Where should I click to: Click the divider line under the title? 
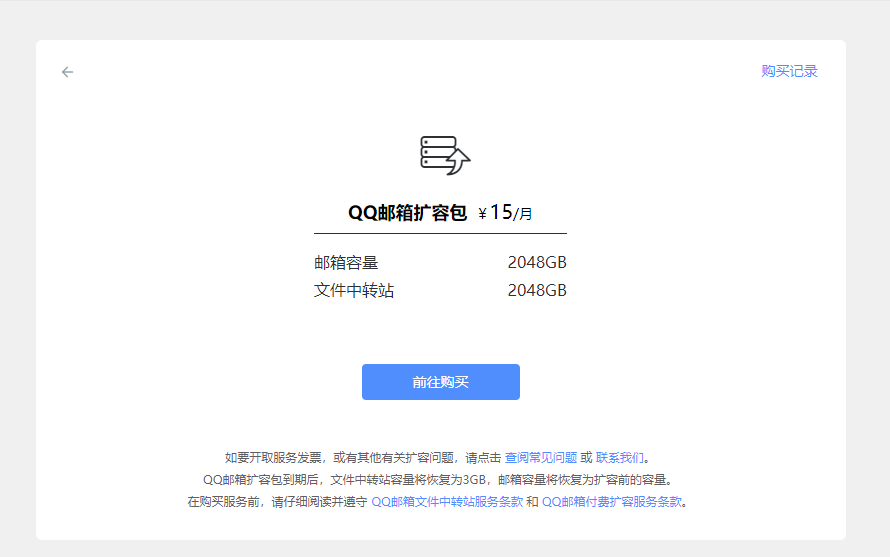coord(440,233)
